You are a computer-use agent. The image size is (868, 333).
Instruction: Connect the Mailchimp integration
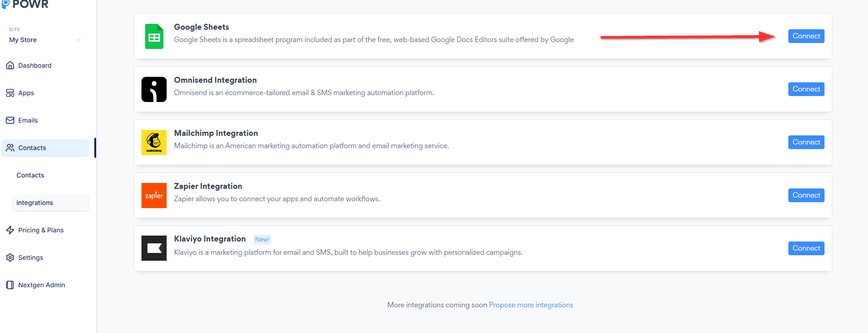[806, 142]
